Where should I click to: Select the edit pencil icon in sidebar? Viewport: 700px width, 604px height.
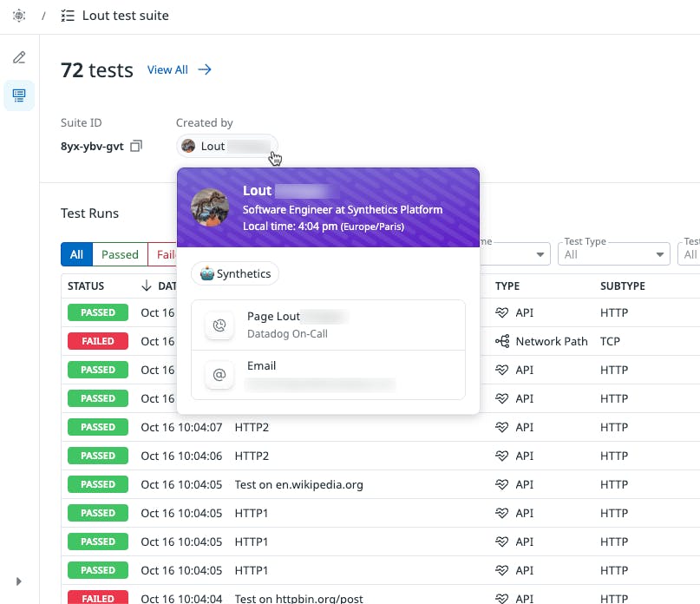pos(18,56)
